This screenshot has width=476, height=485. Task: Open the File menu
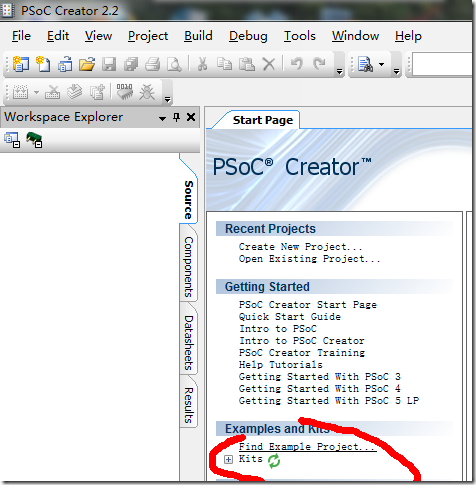coord(21,36)
